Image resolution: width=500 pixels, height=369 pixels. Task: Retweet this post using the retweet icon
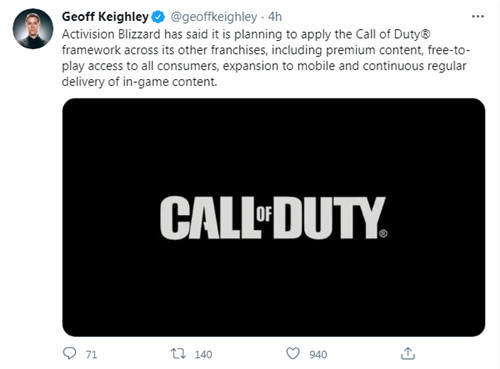coord(178,353)
